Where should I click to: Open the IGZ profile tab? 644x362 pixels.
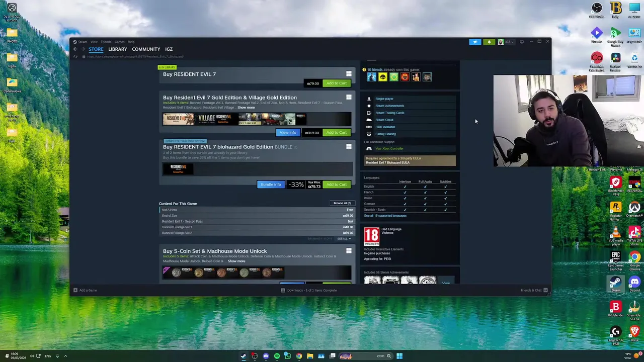169,49
